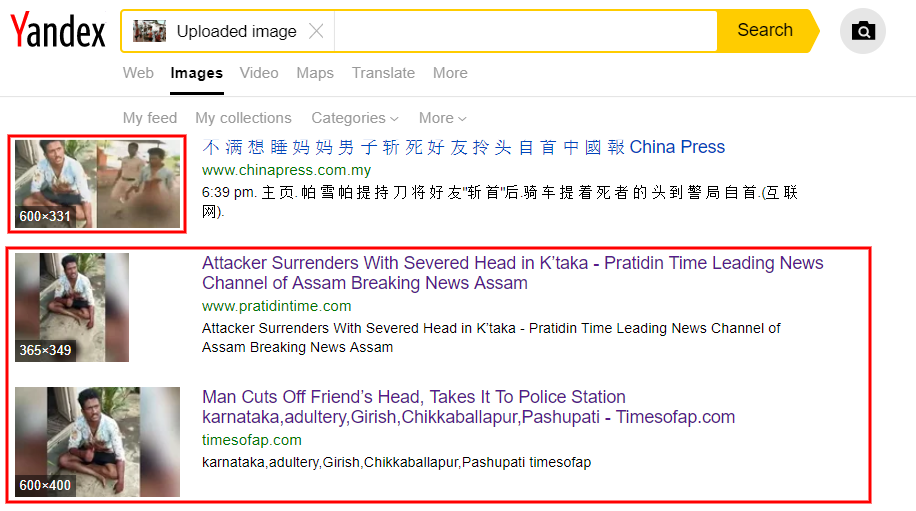This screenshot has height=511, width=916.
Task: Open My collections
Action: [x=243, y=118]
